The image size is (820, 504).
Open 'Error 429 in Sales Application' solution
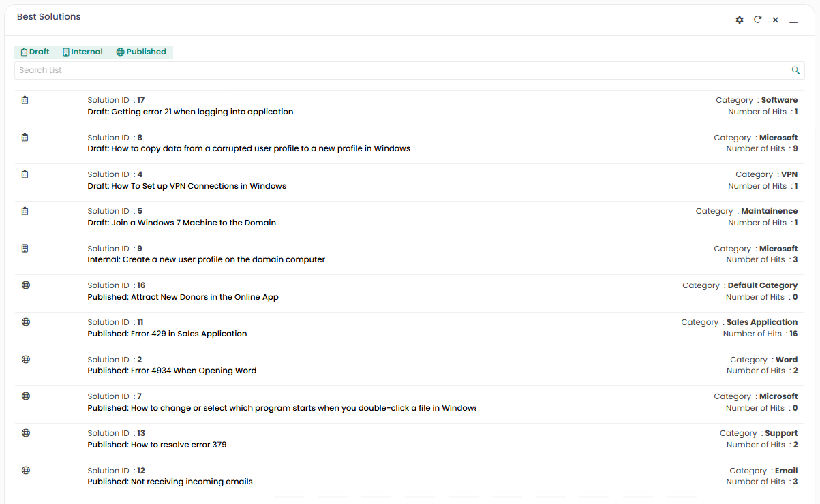(167, 334)
